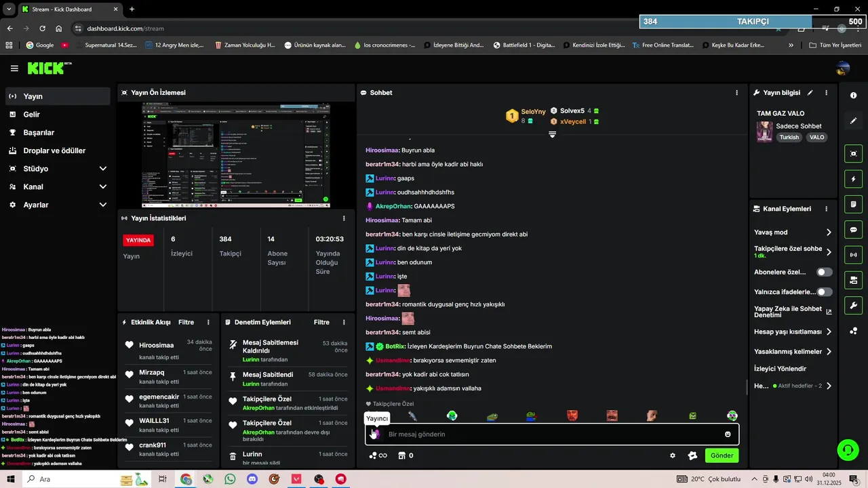Click the Turkish language tag
Screen dimensions: 868x488
(x=789, y=137)
